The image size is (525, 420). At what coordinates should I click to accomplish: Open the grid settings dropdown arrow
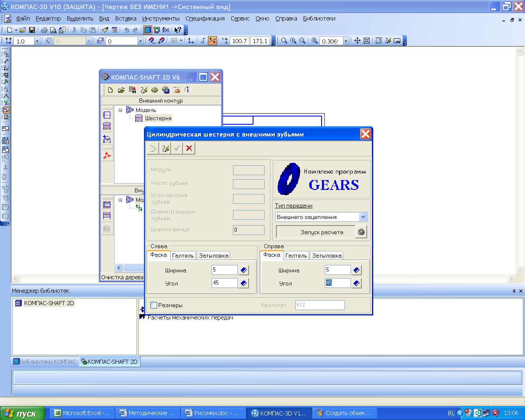(x=181, y=41)
